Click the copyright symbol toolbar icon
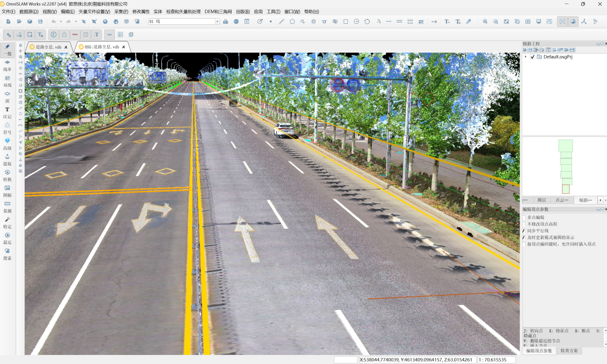The height and width of the screenshot is (364, 607). point(54,35)
